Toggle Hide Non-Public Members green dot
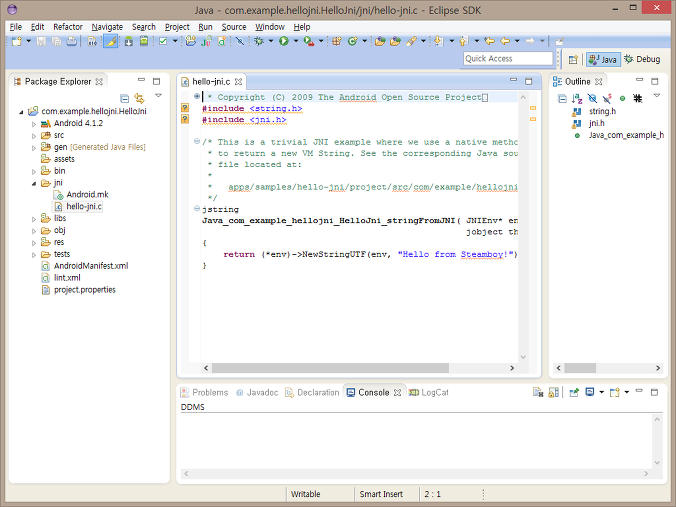676x507 pixels. 622,99
